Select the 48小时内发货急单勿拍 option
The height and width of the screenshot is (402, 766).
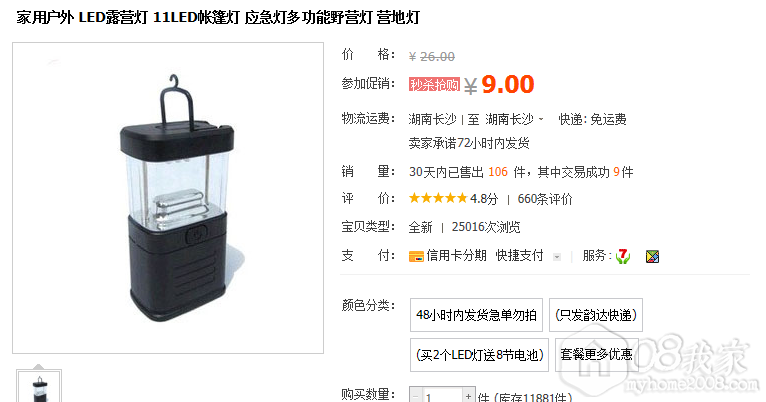(x=476, y=315)
